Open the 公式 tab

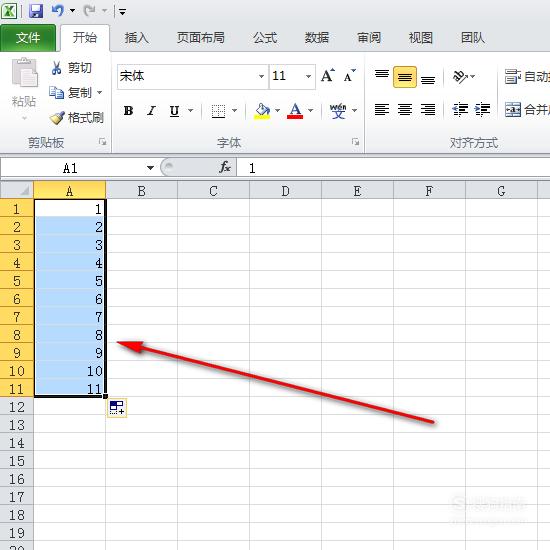coord(265,38)
